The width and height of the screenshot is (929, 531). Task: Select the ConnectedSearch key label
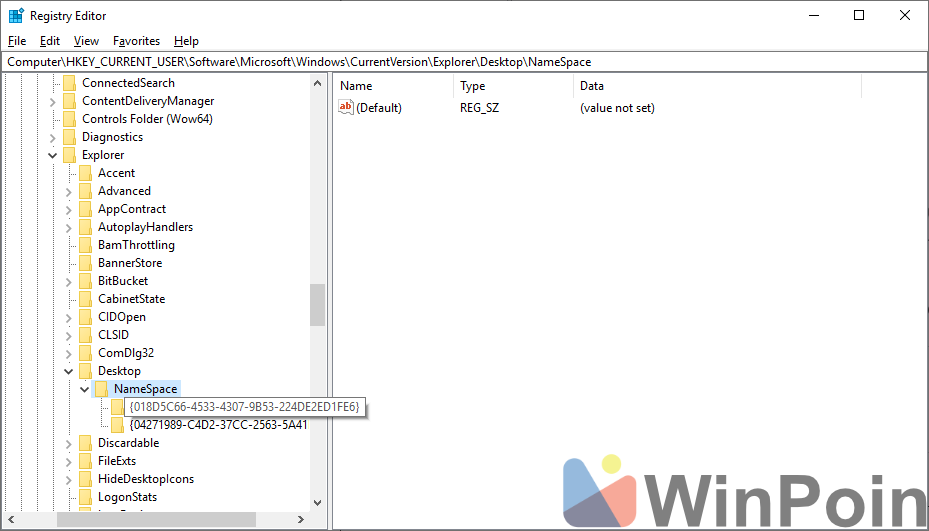coord(128,83)
